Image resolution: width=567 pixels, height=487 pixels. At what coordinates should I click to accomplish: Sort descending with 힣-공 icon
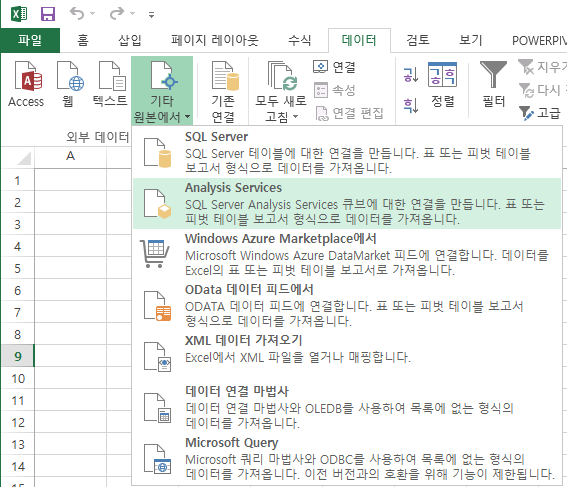[x=411, y=106]
